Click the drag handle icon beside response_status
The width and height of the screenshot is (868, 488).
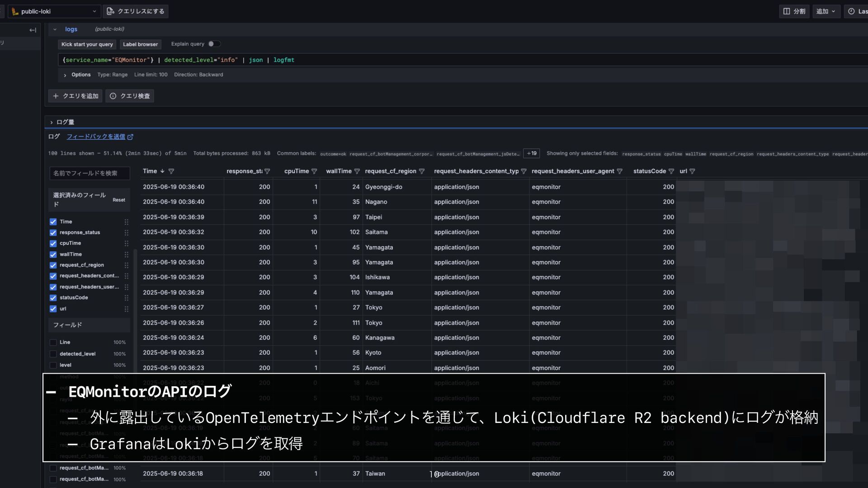coord(127,233)
